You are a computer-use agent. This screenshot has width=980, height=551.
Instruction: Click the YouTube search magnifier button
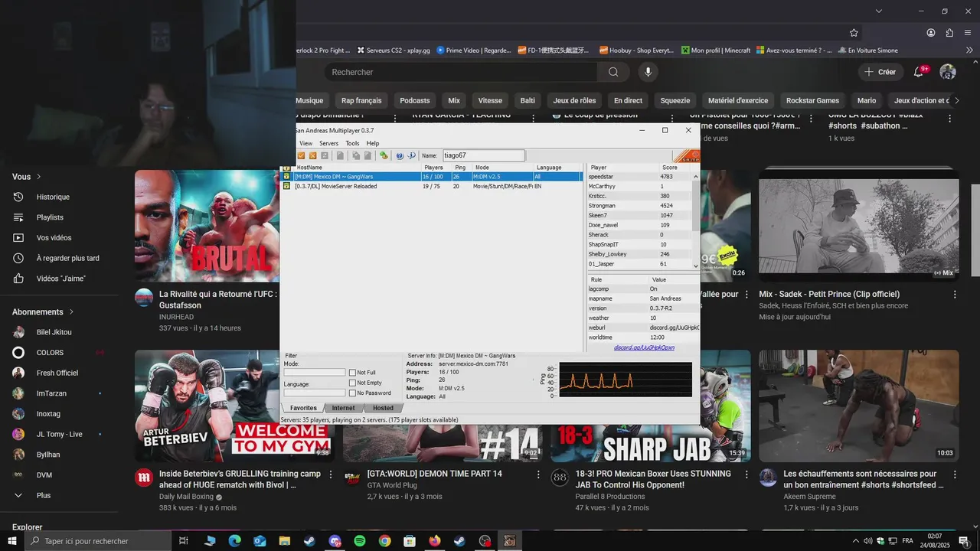[613, 72]
